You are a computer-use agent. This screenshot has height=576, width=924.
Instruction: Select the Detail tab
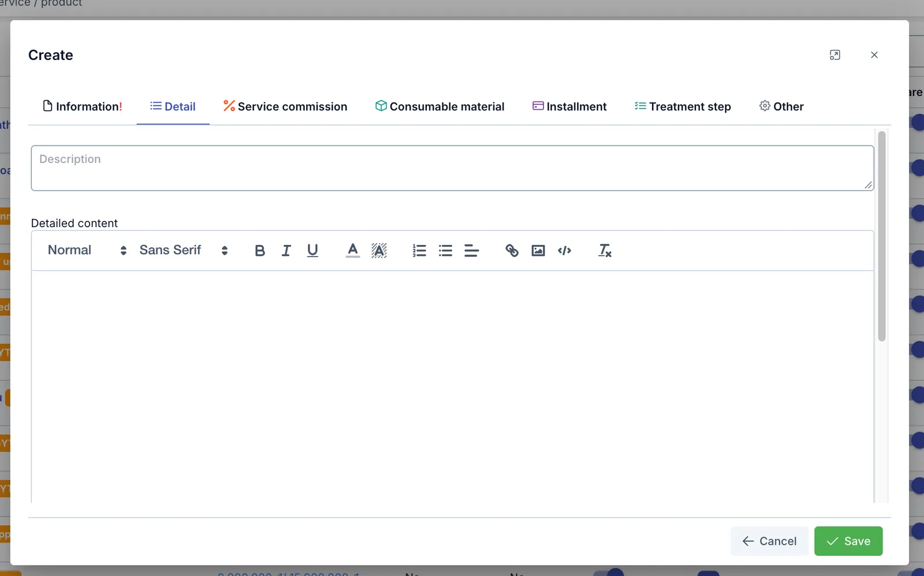(x=173, y=106)
